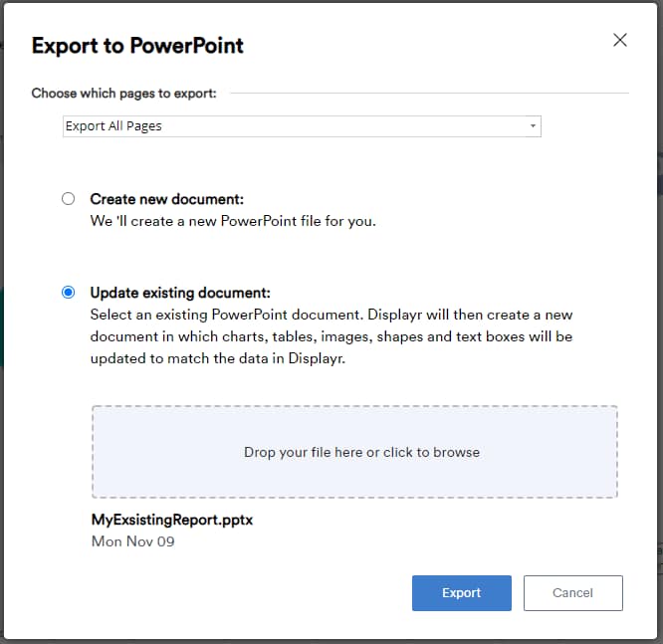Click the 'updated to match the data in Displayr' line
The height and width of the screenshot is (644, 663).
[216, 358]
